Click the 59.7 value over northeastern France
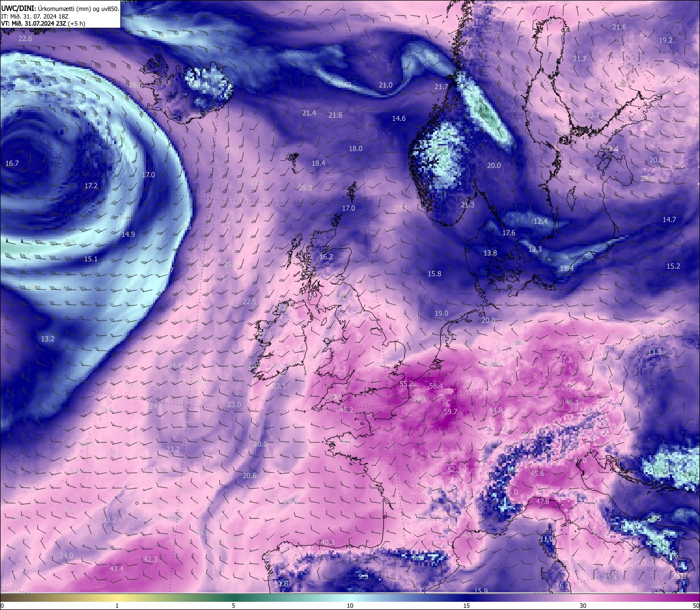 coord(451,412)
